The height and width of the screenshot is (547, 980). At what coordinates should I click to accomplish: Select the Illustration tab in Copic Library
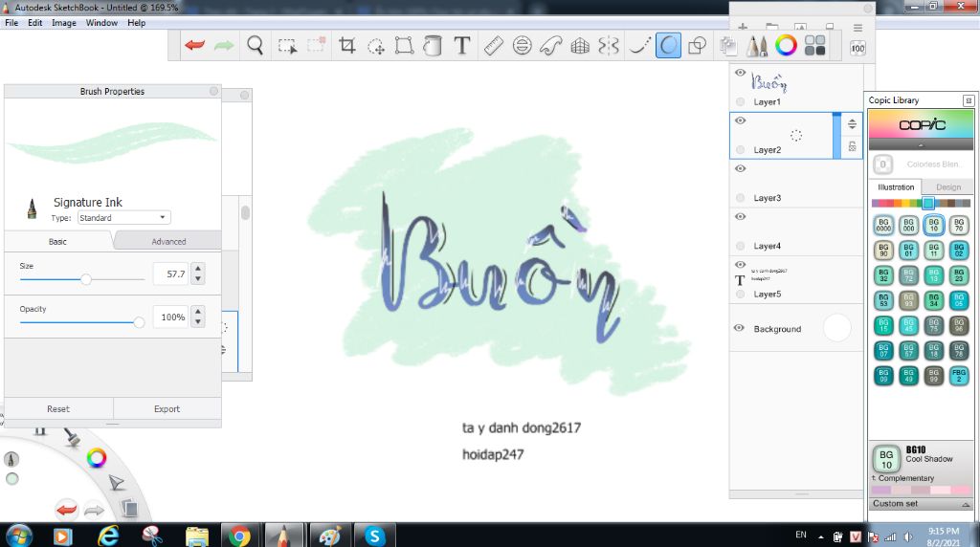[x=896, y=186]
